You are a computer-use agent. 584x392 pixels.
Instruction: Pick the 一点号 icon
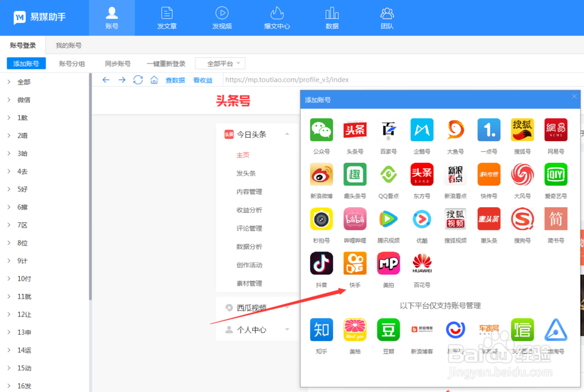pos(489,130)
